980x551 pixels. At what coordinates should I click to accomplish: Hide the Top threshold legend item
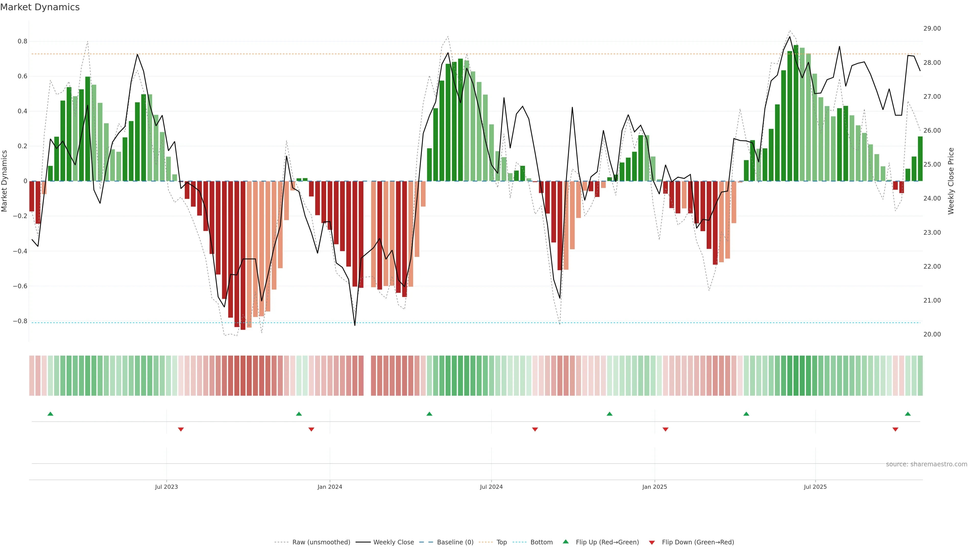(501, 542)
